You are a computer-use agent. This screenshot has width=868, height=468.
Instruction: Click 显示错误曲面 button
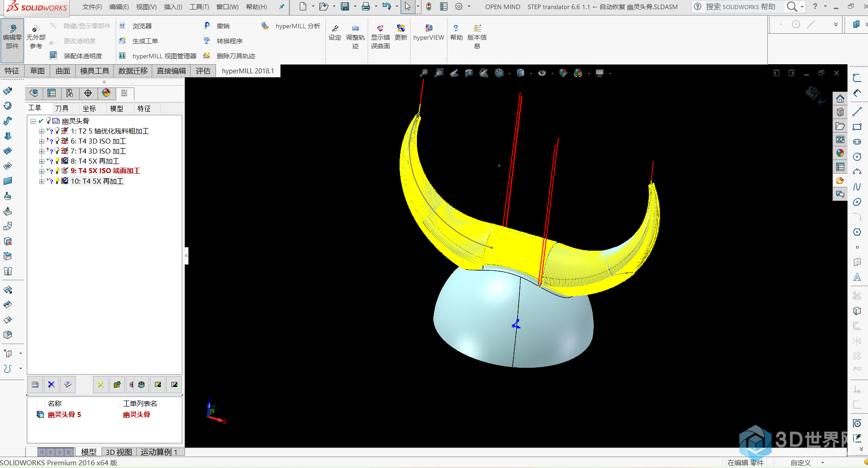click(x=380, y=36)
